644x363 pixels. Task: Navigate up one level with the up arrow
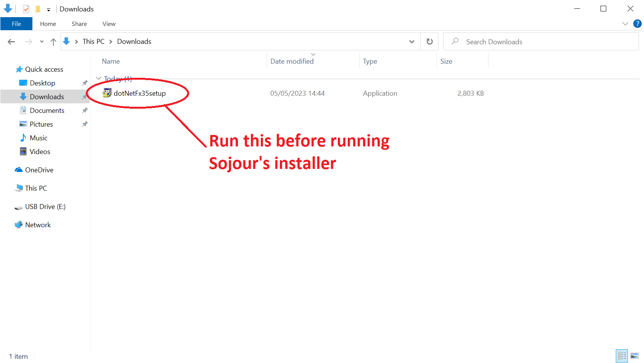(x=53, y=42)
